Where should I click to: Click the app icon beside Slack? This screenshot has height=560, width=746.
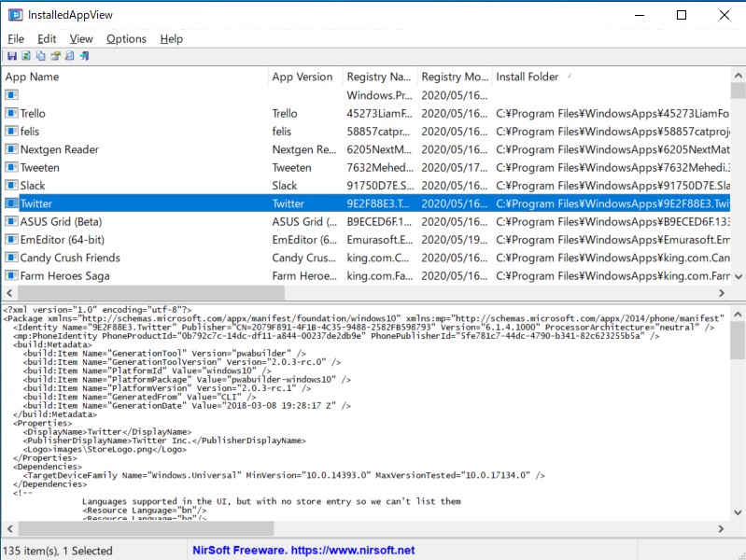[11, 185]
